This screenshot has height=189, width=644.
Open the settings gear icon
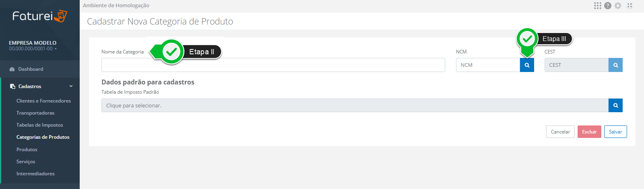pyautogui.click(x=618, y=6)
